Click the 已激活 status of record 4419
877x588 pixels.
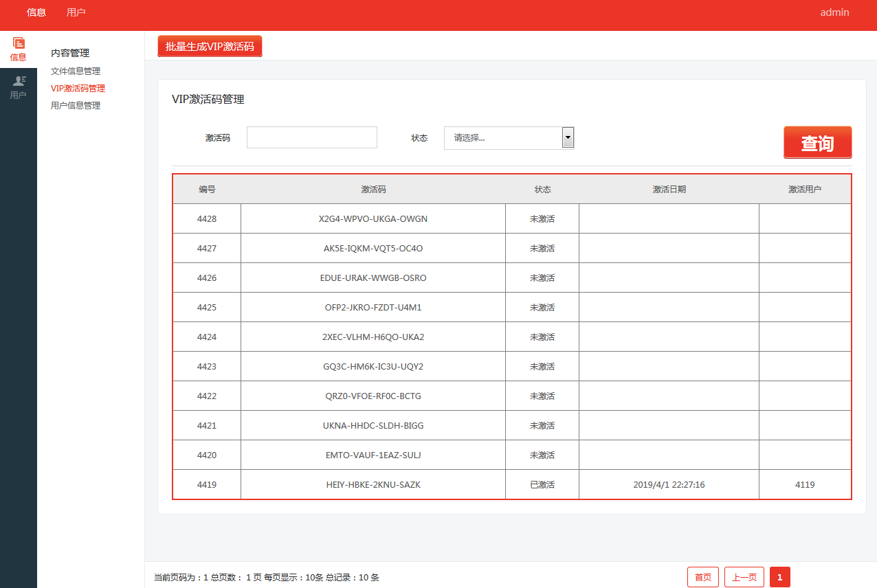pyautogui.click(x=542, y=484)
